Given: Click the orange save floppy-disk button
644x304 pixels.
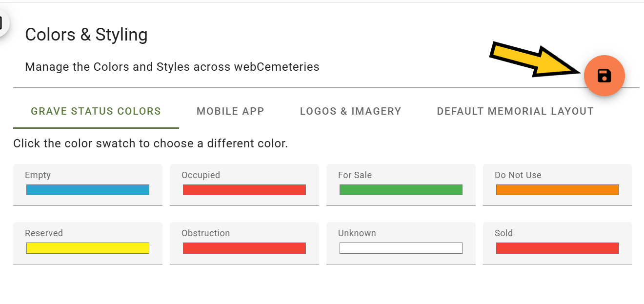Looking at the screenshot, I should pyautogui.click(x=604, y=76).
